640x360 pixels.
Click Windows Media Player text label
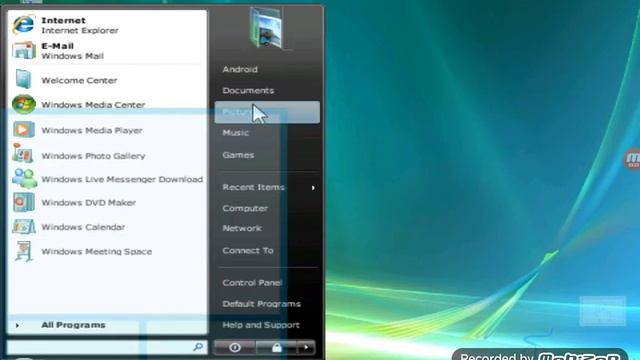coord(92,130)
